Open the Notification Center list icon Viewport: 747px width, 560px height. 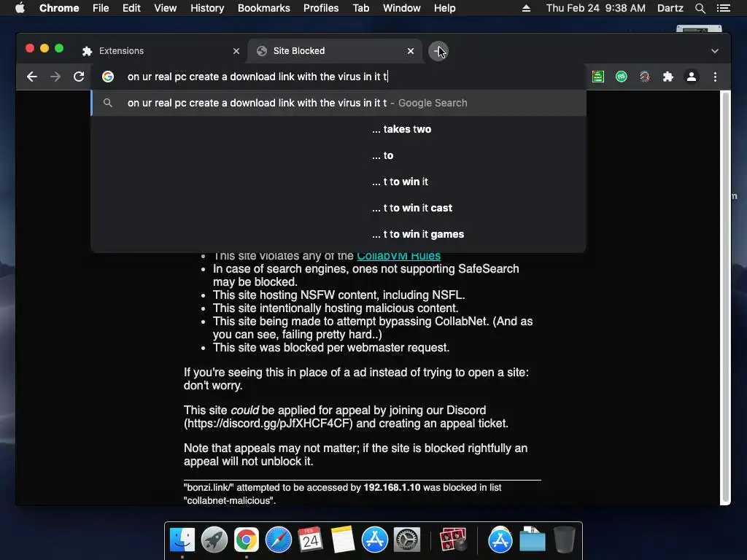coord(723,8)
